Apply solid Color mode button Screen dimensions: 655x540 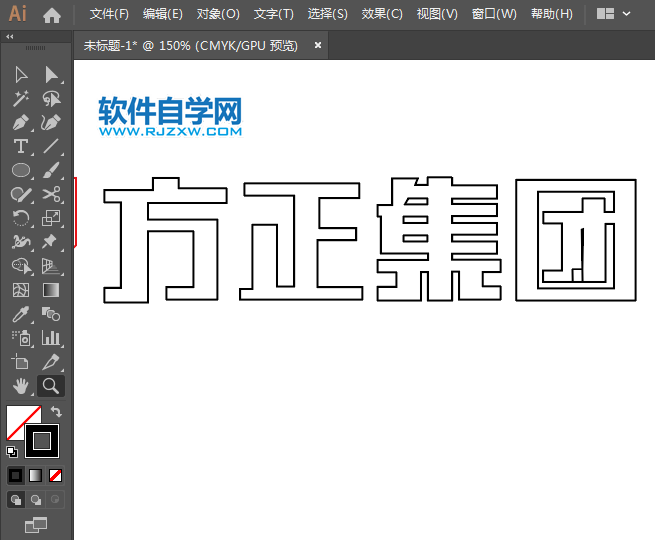click(16, 475)
